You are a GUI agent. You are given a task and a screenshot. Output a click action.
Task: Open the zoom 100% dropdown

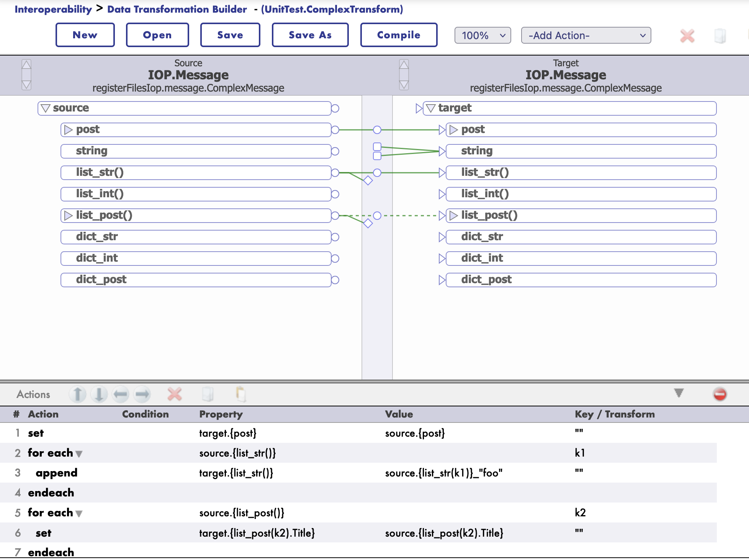point(482,36)
